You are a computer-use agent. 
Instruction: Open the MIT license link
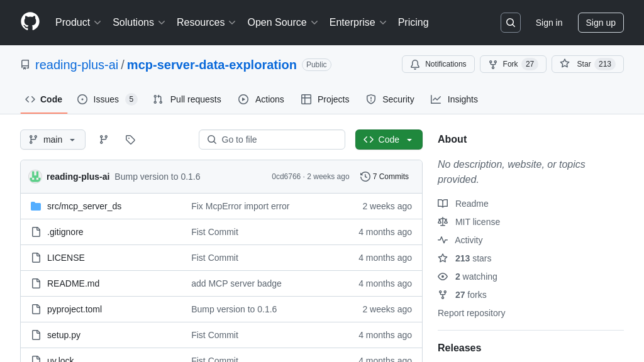click(477, 222)
